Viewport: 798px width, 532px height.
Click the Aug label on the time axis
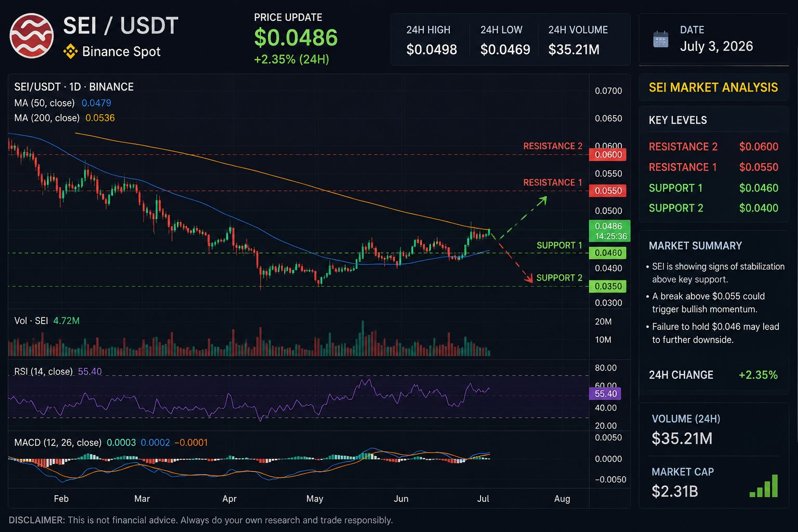[562, 499]
